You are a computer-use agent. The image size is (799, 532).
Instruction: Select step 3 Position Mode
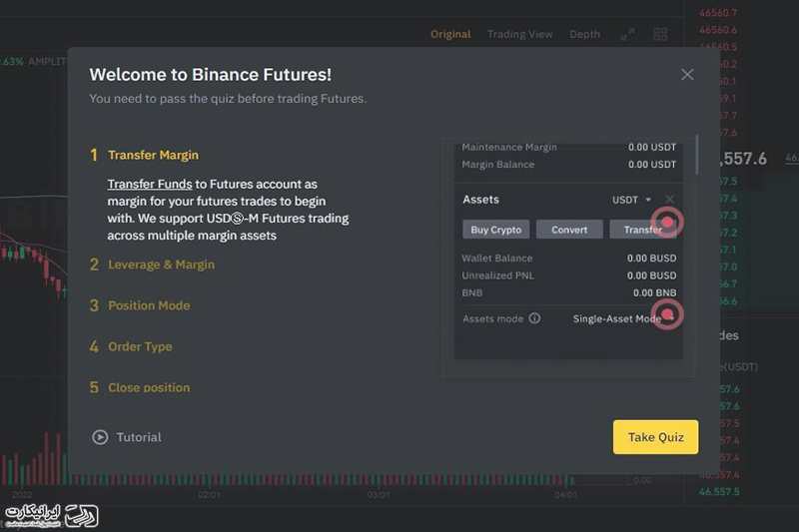140,305
